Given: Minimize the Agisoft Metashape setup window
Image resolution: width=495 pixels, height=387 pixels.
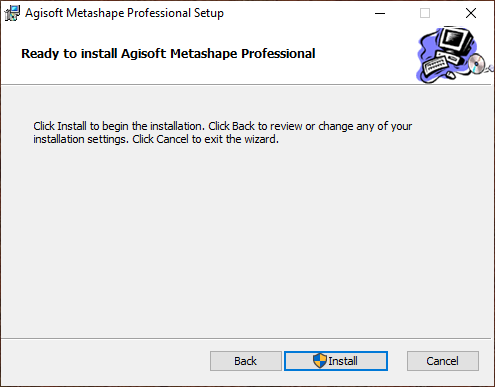Looking at the screenshot, I should click(380, 13).
